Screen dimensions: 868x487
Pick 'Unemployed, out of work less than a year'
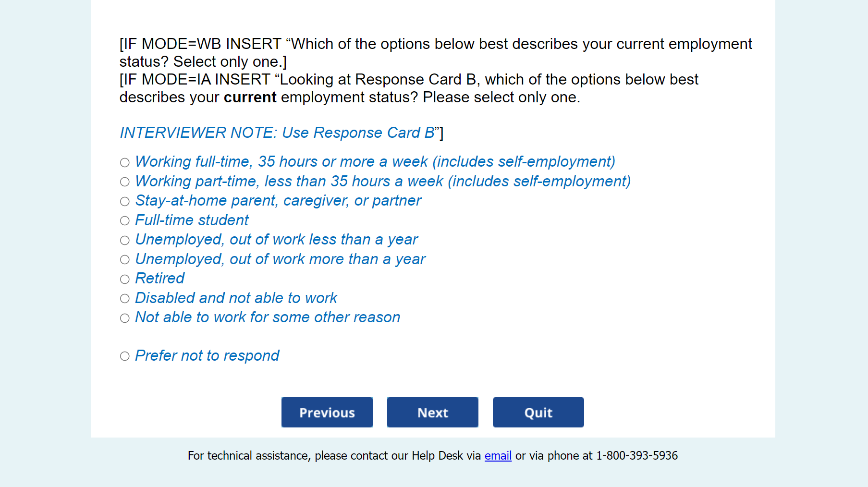[125, 241]
